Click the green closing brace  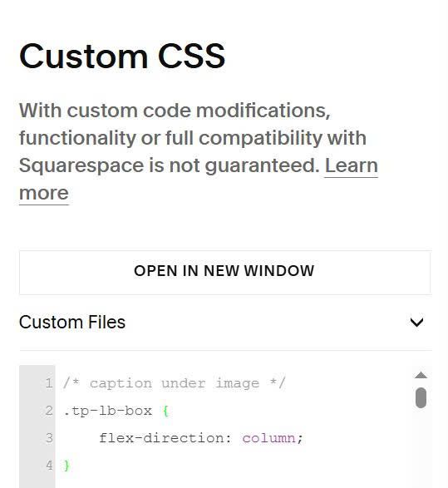click(66, 466)
